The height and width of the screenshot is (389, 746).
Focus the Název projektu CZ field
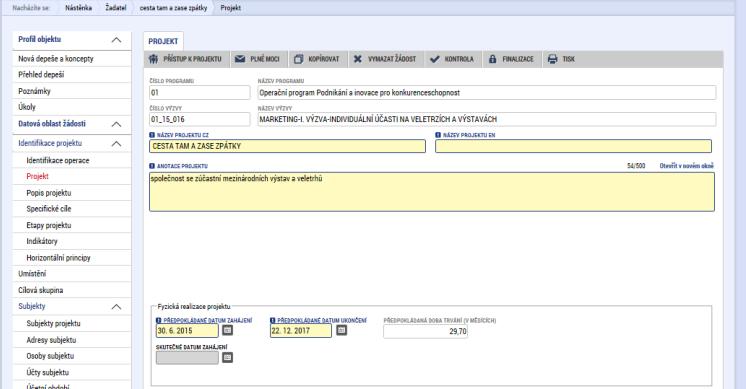pyautogui.click(x=287, y=146)
